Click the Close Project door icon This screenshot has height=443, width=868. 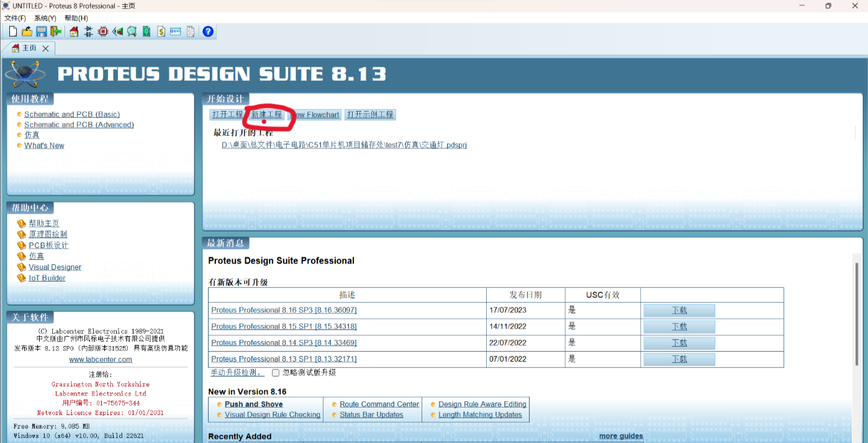[x=56, y=32]
